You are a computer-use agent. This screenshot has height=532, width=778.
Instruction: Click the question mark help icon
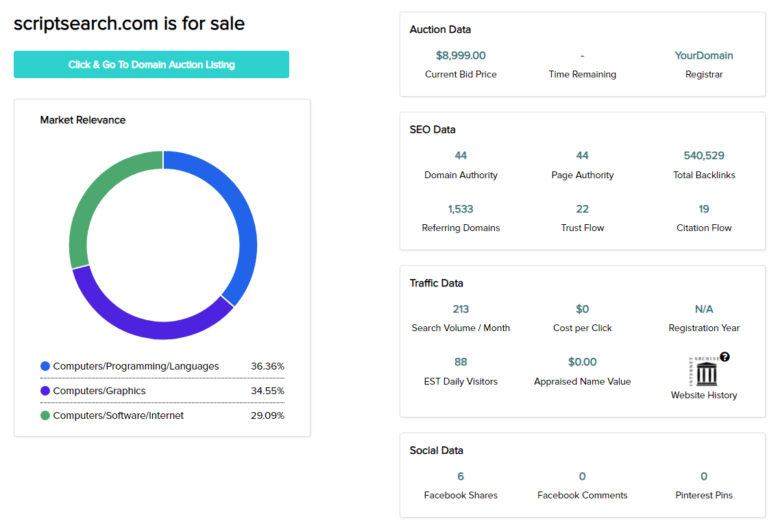point(725,356)
